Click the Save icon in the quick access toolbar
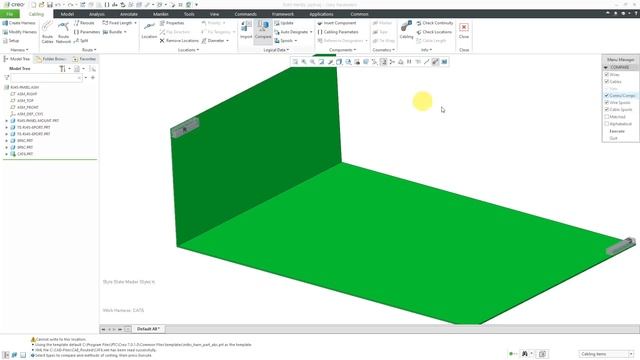This screenshot has height=360, width=640. pos(50,5)
